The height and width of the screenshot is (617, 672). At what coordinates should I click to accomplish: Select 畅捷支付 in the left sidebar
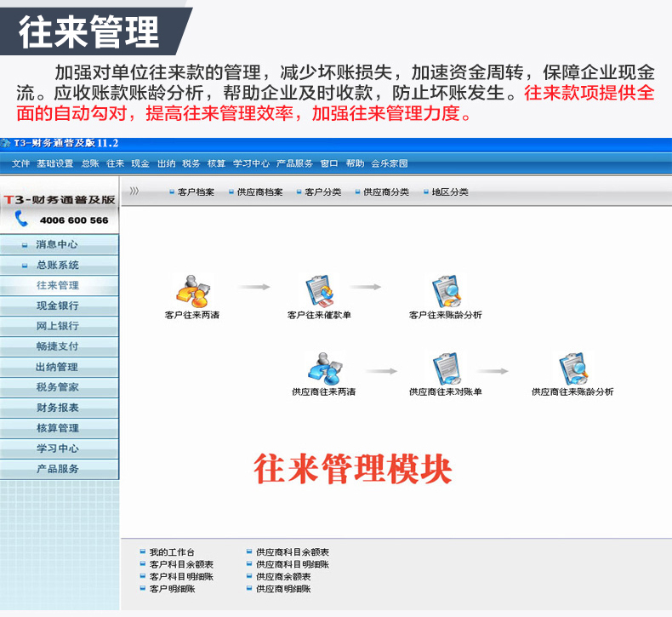click(60, 346)
